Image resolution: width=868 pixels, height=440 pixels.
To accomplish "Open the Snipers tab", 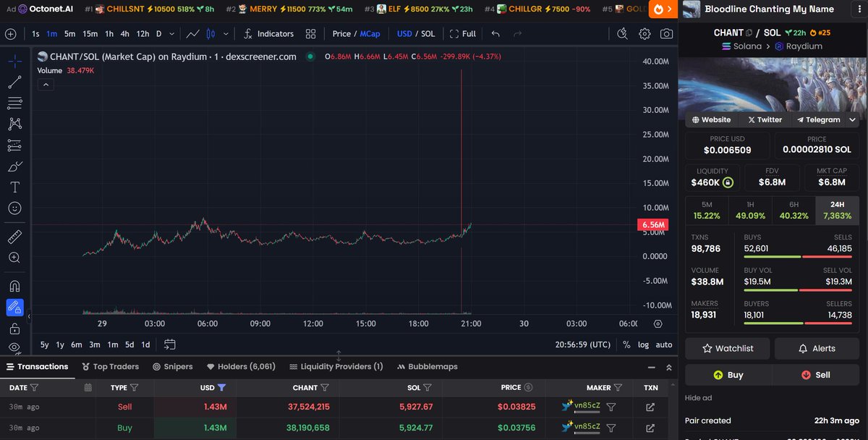I will click(173, 367).
